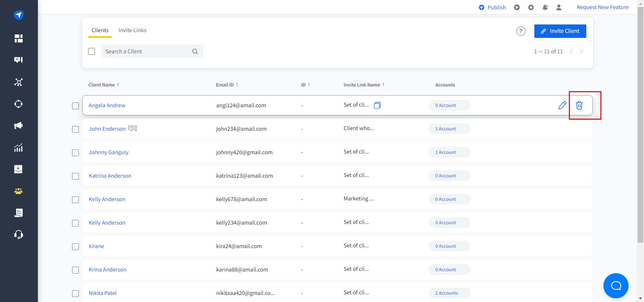Click the Publish button

coord(492,7)
